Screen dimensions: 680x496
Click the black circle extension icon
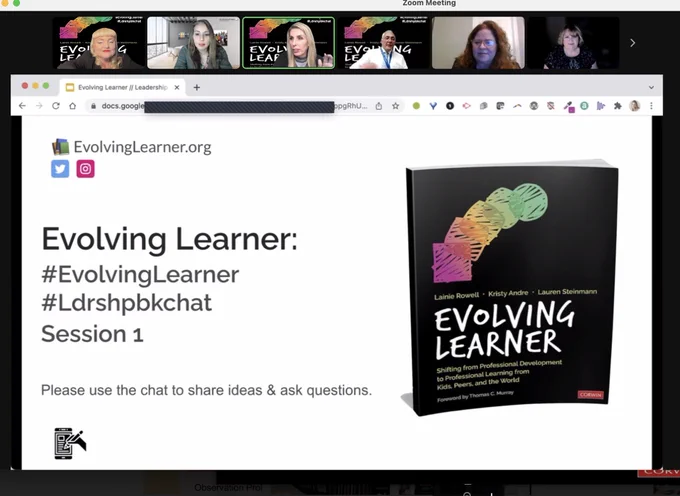click(450, 105)
